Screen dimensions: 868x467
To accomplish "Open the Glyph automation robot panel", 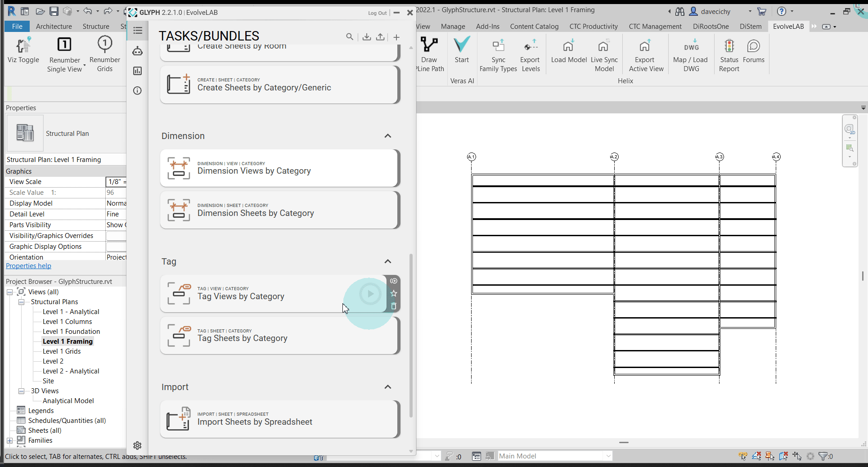I will point(137,51).
